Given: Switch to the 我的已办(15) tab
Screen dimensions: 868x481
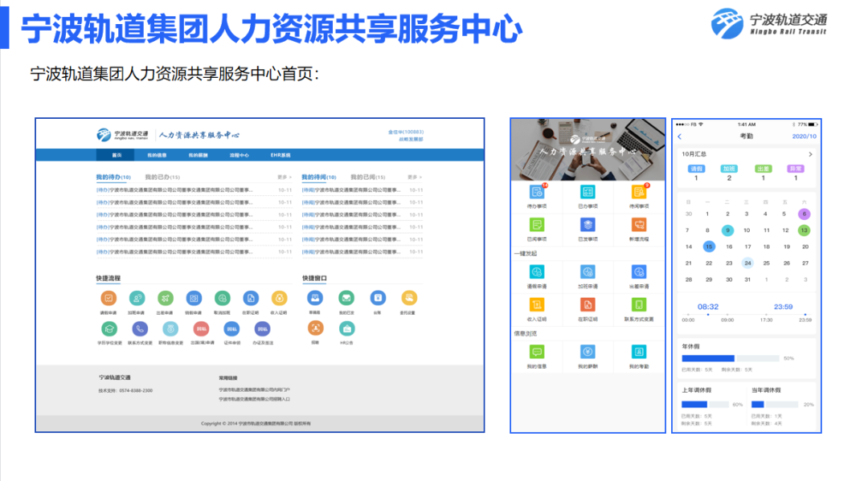Looking at the screenshot, I should pos(162,177).
